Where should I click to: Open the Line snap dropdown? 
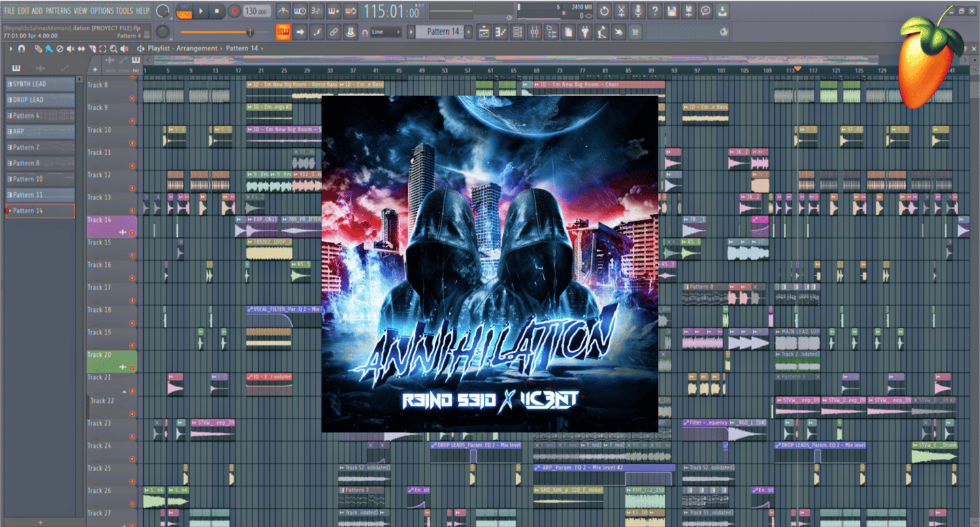385,32
